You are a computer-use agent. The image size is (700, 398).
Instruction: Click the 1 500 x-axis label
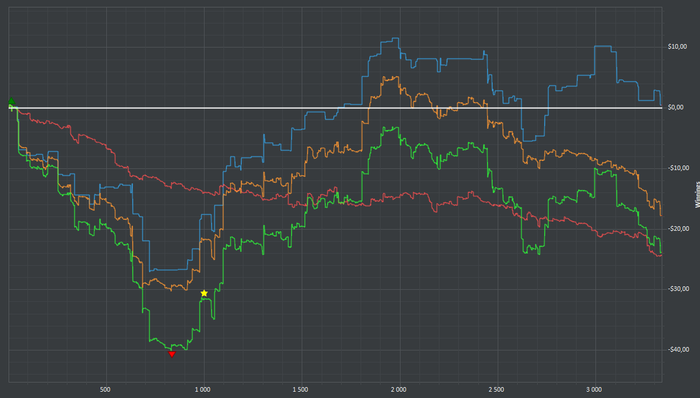300,390
